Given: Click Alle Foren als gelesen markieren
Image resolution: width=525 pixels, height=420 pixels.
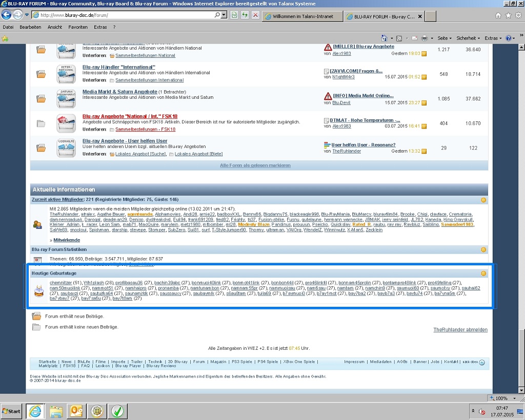Looking at the screenshot, I should [x=255, y=165].
